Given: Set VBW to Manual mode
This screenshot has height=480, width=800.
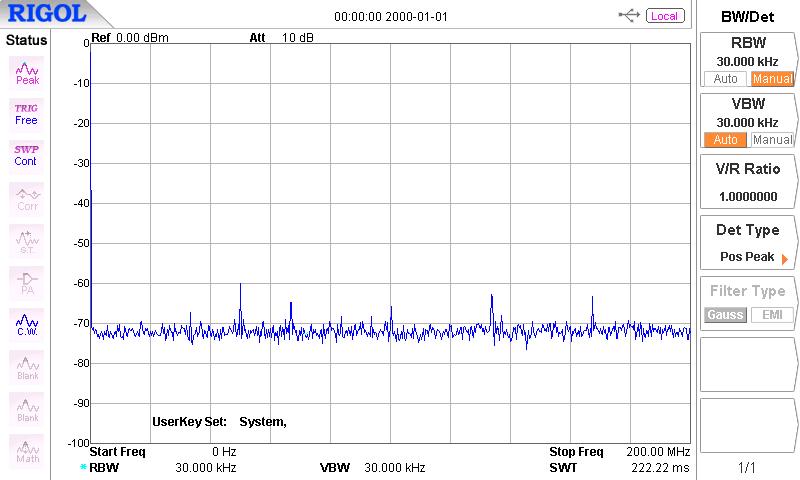Looking at the screenshot, I should tap(772, 140).
